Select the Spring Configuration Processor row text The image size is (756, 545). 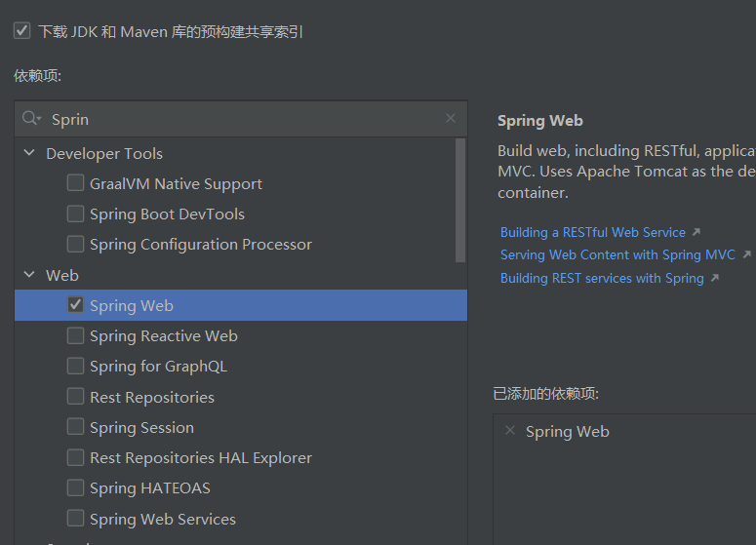pyautogui.click(x=201, y=245)
